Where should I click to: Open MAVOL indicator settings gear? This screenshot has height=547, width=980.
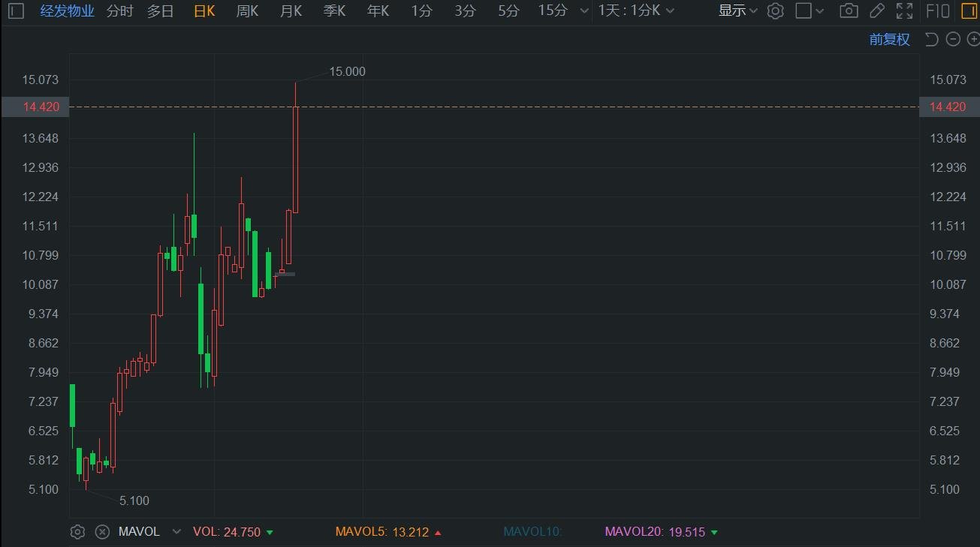point(77,532)
